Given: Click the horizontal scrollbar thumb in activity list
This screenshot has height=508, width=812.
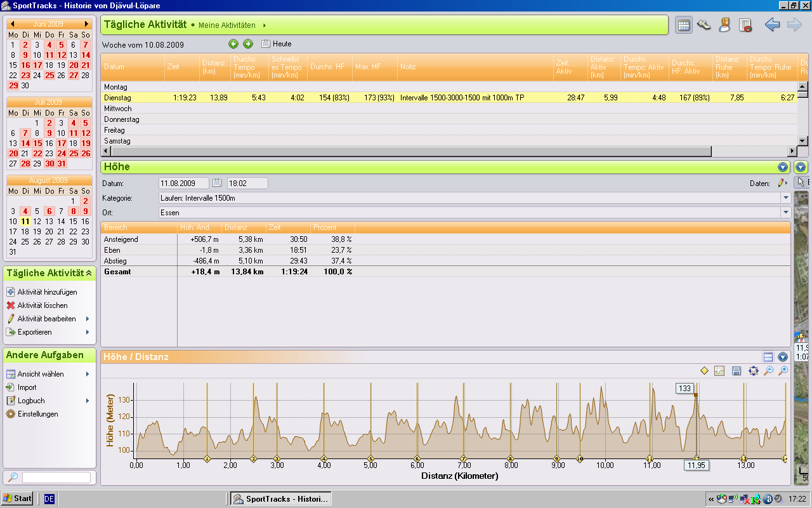Looking at the screenshot, I should click(x=410, y=151).
